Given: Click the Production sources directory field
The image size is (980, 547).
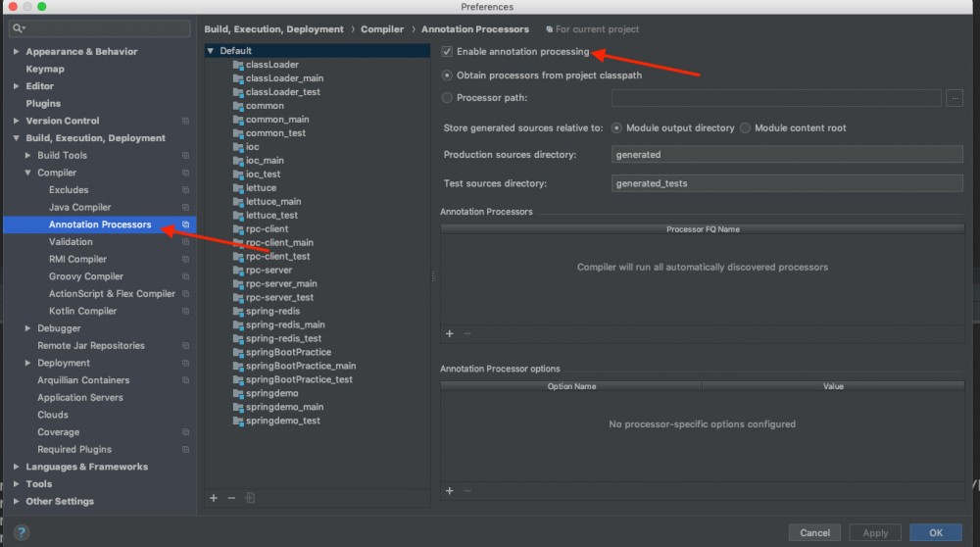Looking at the screenshot, I should [x=787, y=155].
